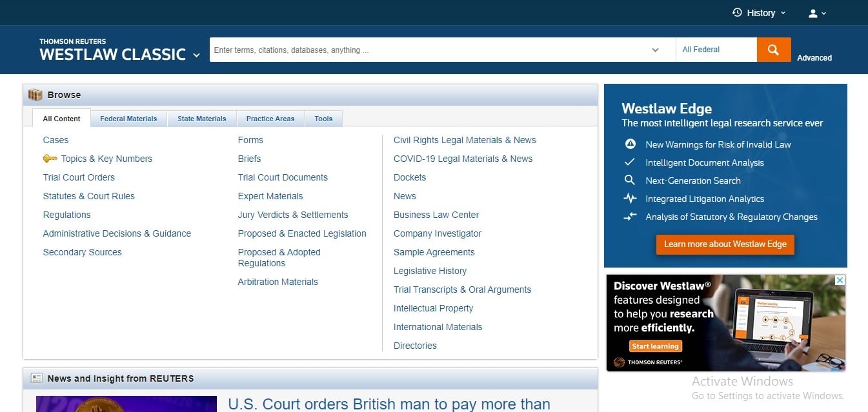Screen dimensions: 868x412
Task: Open the Statutes & Court Rules link
Action: click(x=88, y=196)
